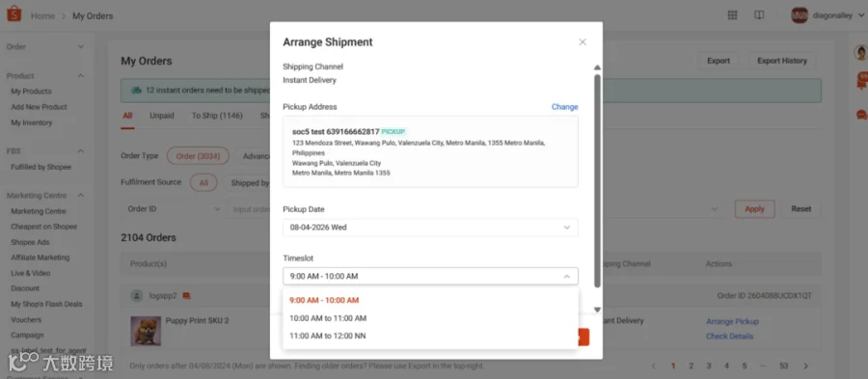Screen dimensions: 868x379
Task: Click Puppy Print SKU 2 thumbnail
Action: click(x=146, y=332)
